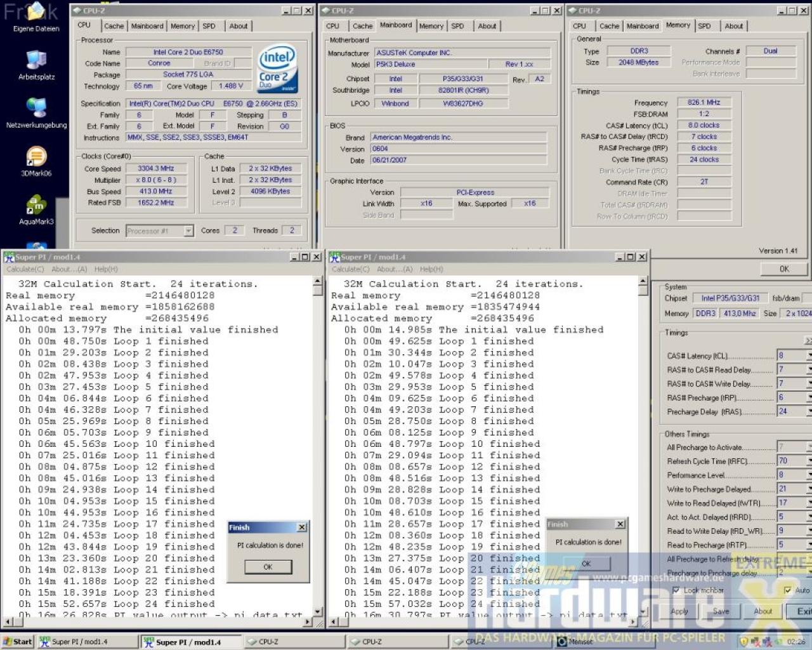The width and height of the screenshot is (812, 650).
Task: Switch to the Cache tab in the left CPU-Z window
Action: click(114, 26)
